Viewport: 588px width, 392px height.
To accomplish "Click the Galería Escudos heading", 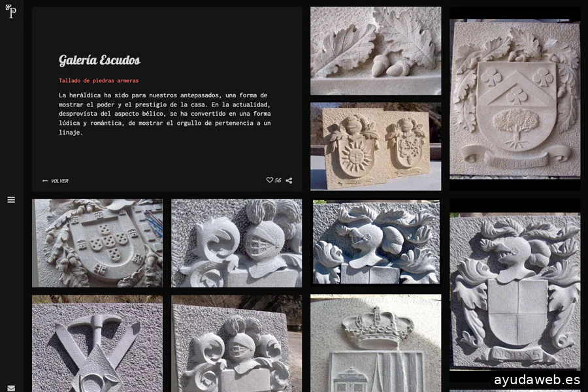I will (99, 61).
